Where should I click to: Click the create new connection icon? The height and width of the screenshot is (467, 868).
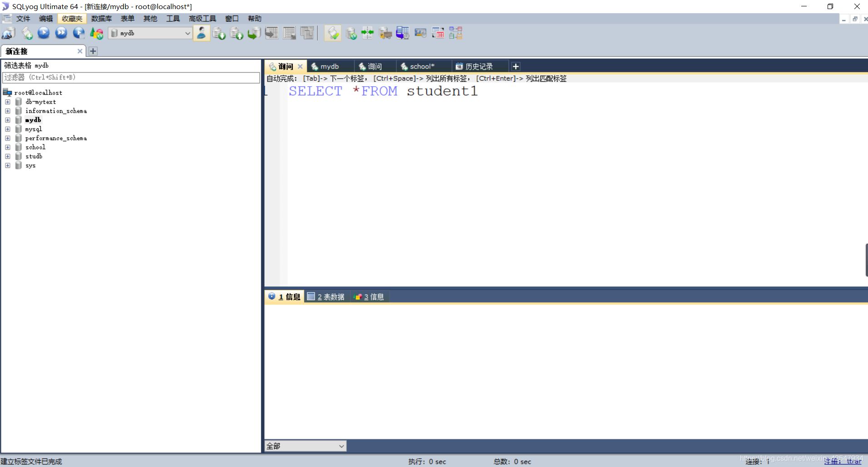(9, 33)
